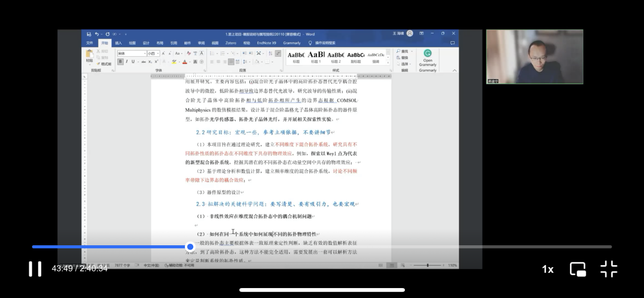Click the 110% zoom level

pos(452,265)
